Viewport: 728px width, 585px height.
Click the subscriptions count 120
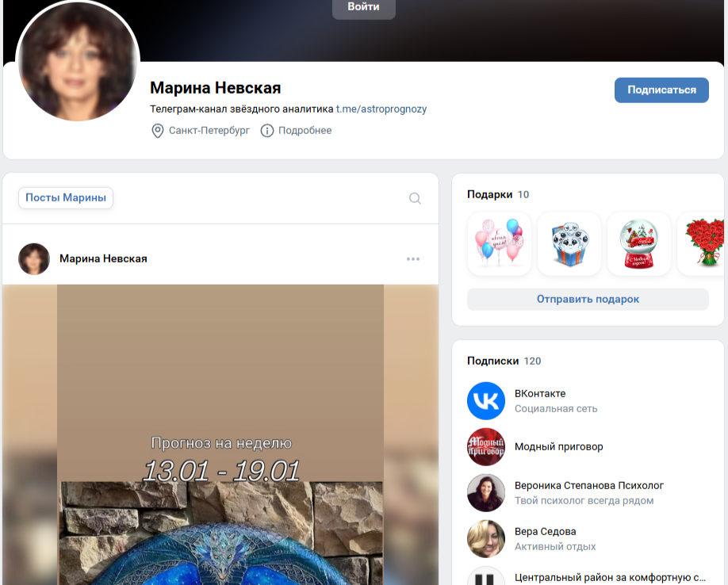533,361
